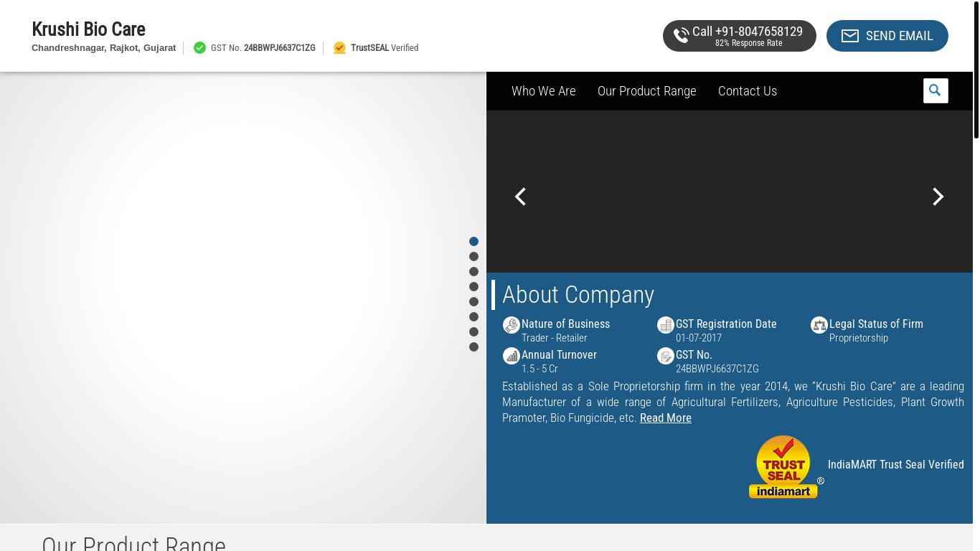This screenshot has height=551, width=980.
Task: Click the TrustSEAL badge icon in header
Action: click(x=339, y=48)
